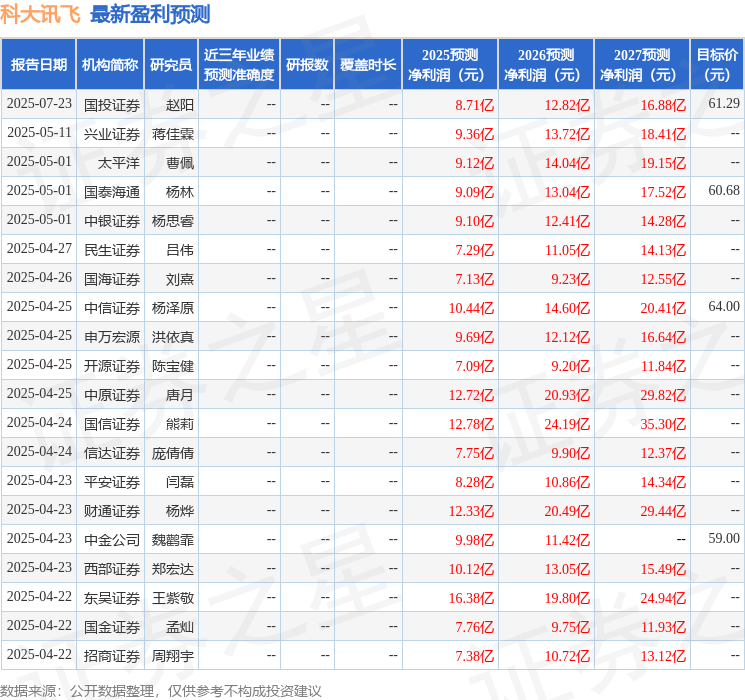Click the 国海证券 institution cell

(112, 279)
